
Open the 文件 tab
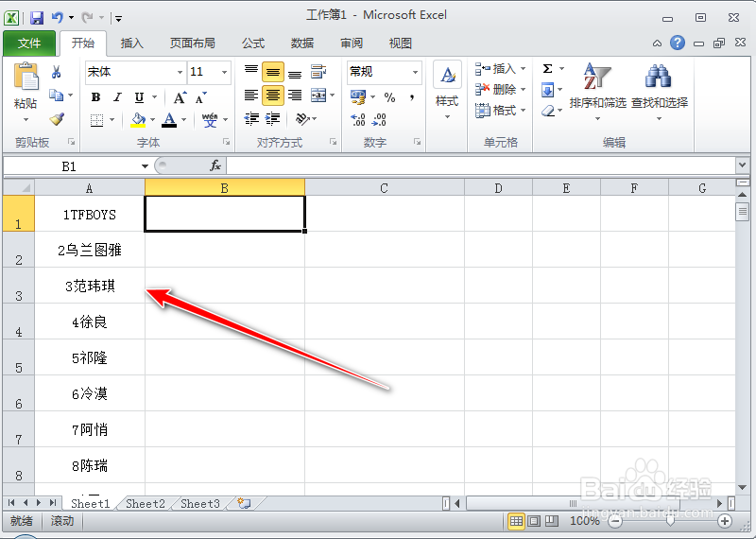29,43
